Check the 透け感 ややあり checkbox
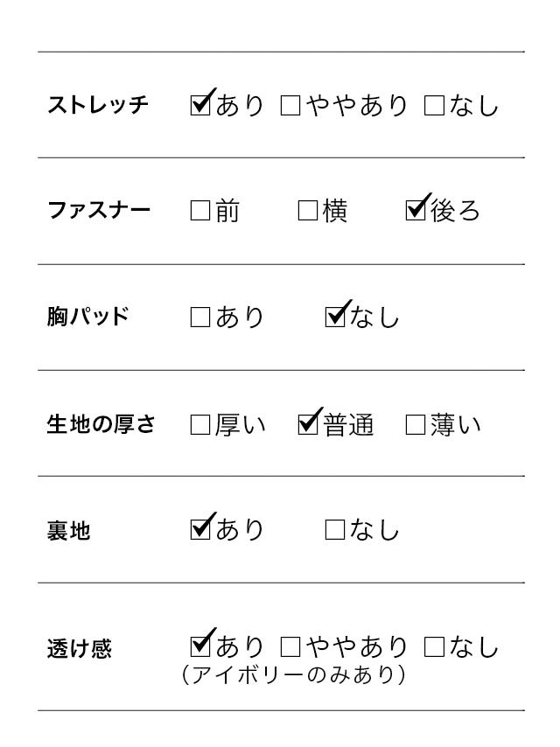The height and width of the screenshot is (747, 560). coord(290,648)
